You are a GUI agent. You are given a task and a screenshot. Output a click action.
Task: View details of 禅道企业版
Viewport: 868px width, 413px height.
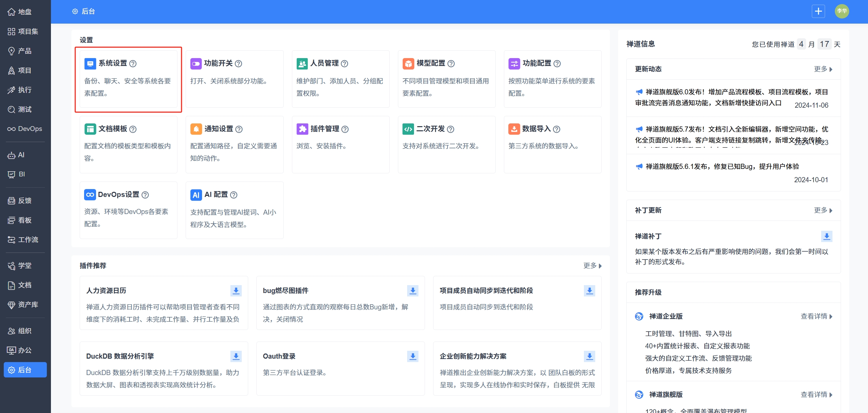pyautogui.click(x=816, y=316)
